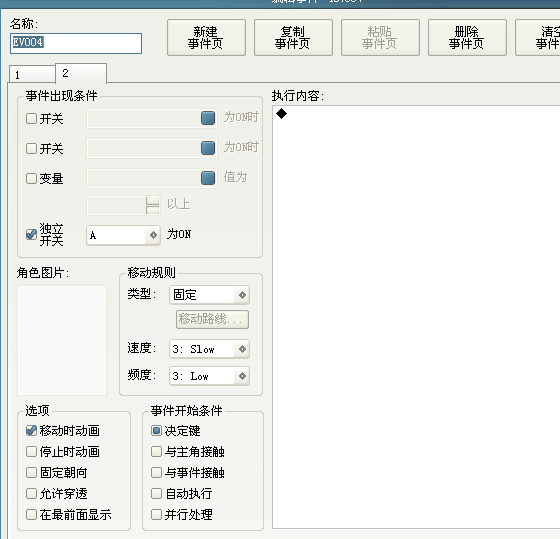Open the first 开关 selector blue button

point(208,118)
